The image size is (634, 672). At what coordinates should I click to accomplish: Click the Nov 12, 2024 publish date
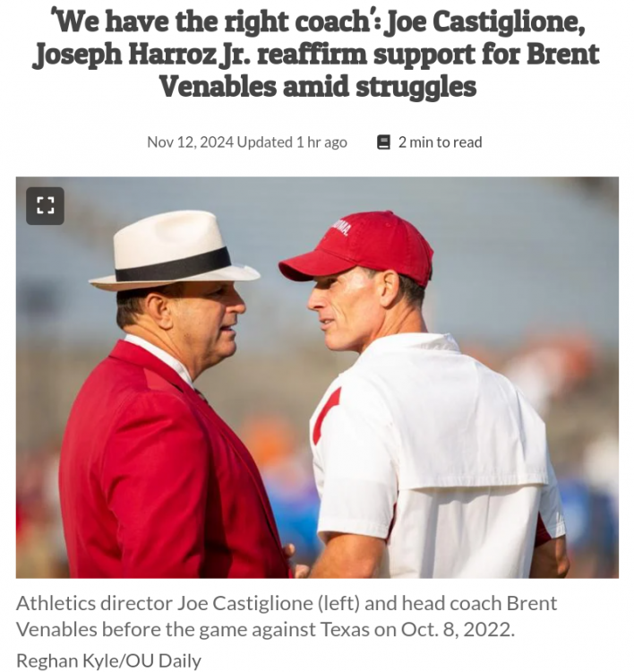191,142
